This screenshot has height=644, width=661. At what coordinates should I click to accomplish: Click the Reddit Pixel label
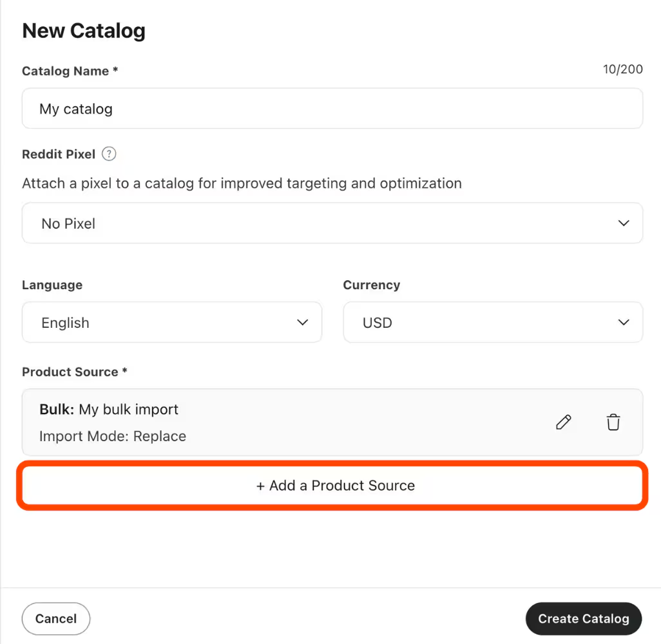pos(59,155)
